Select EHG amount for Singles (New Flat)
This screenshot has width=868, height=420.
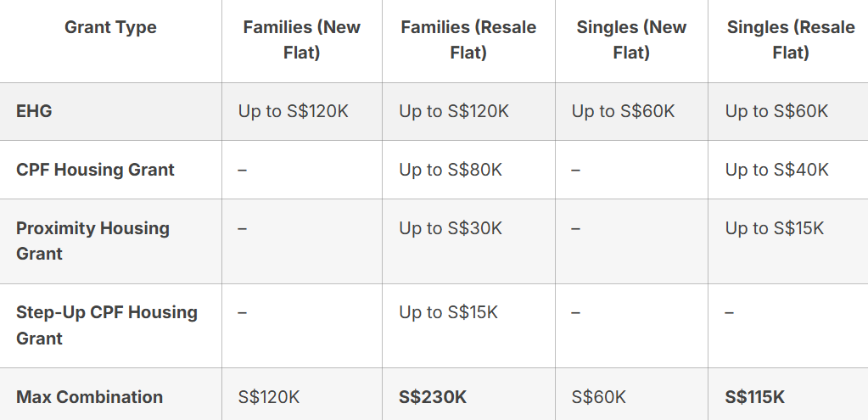[623, 111]
